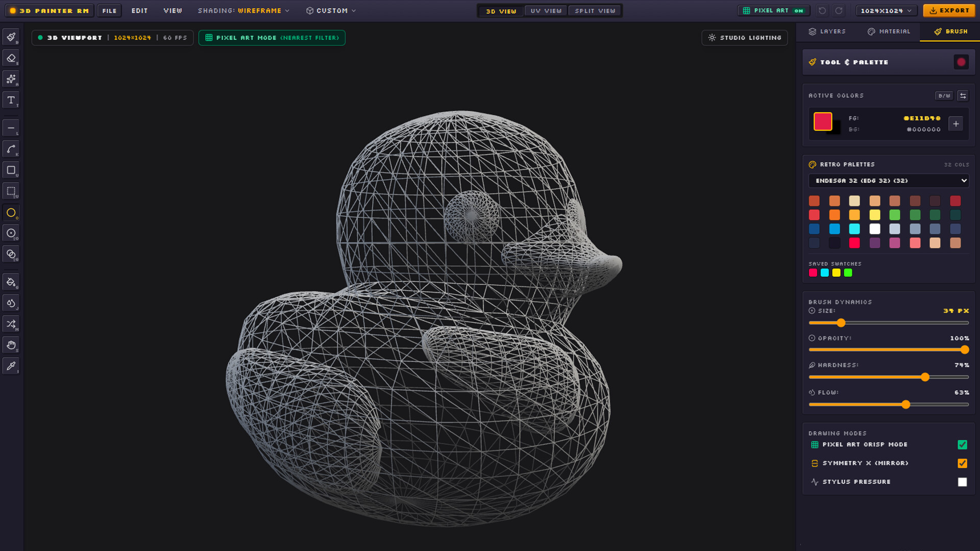This screenshot has height=551, width=980.
Task: Uncheck Symmetry X (Mirror) checkbox
Action: tap(962, 463)
